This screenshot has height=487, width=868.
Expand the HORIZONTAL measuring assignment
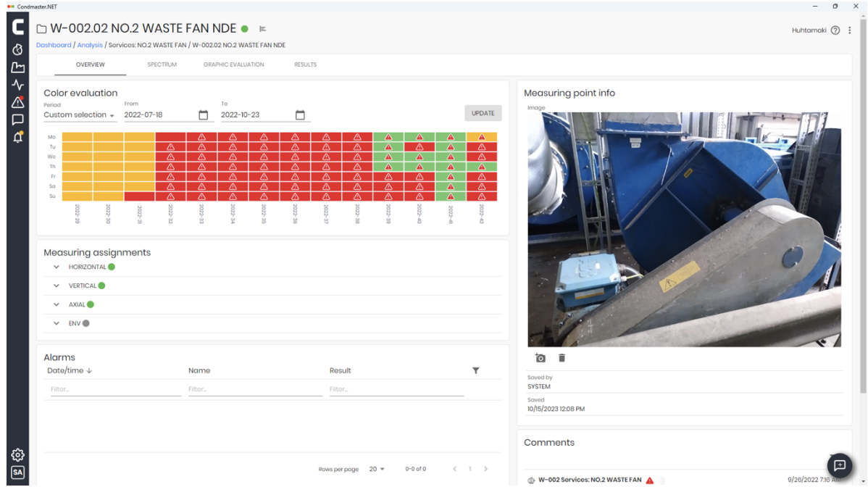[x=57, y=267]
